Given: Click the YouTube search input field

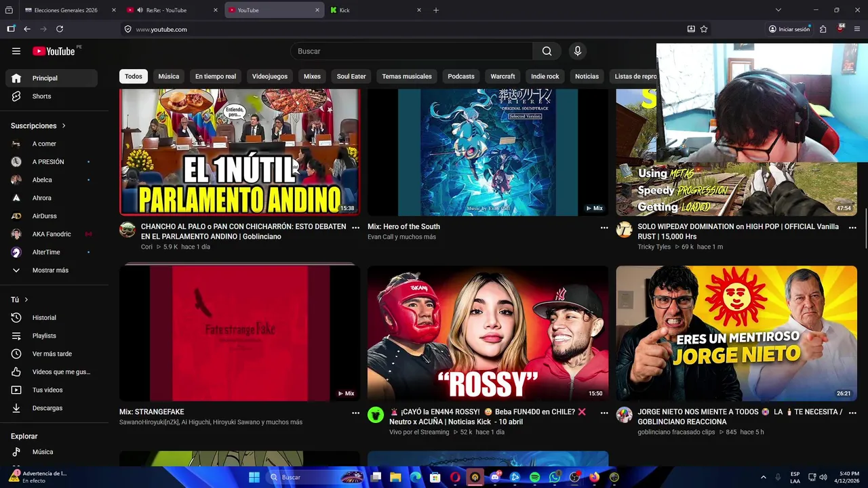Looking at the screenshot, I should pyautogui.click(x=412, y=51).
